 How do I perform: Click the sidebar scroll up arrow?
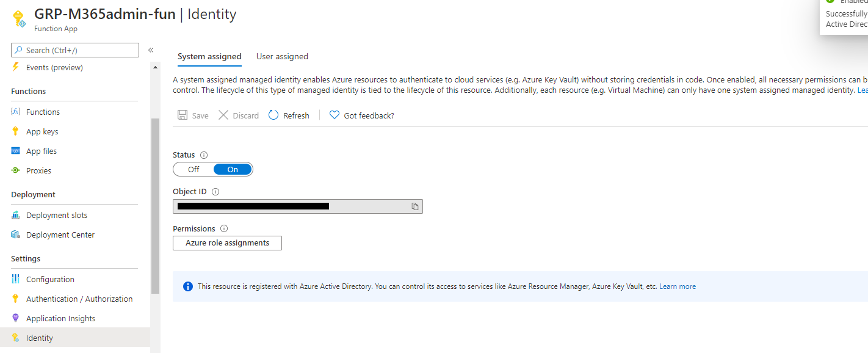[155, 67]
